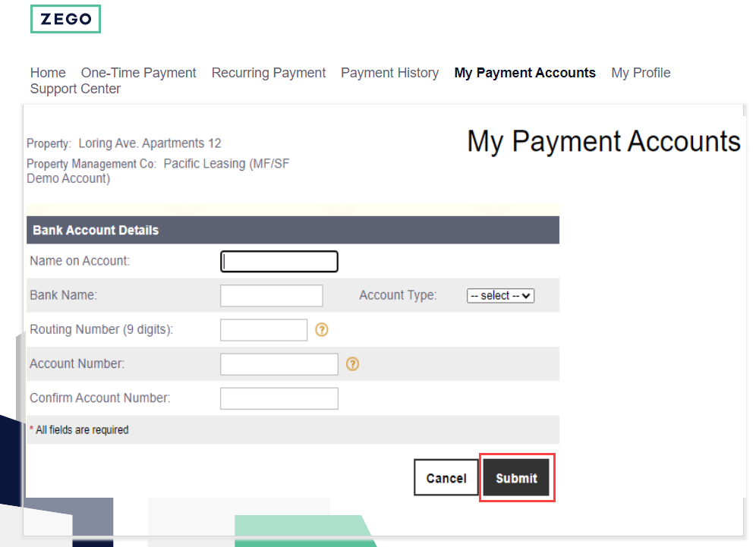Focus the Name on Account field
The image size is (756, 547).
tap(279, 262)
